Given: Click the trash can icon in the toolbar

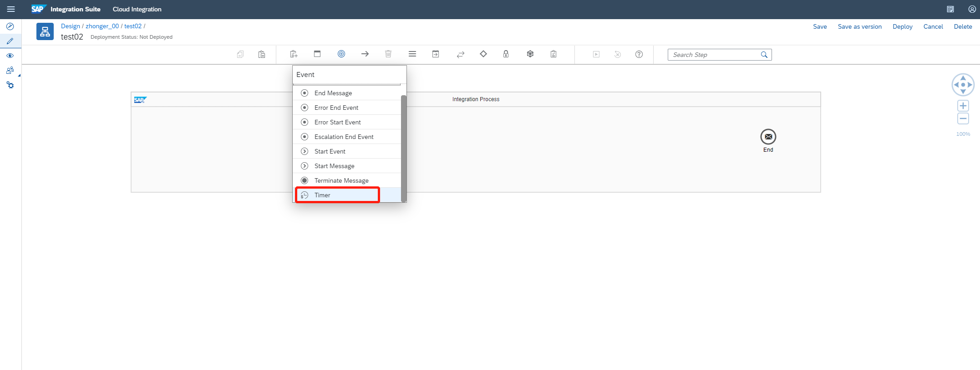Looking at the screenshot, I should [x=388, y=54].
